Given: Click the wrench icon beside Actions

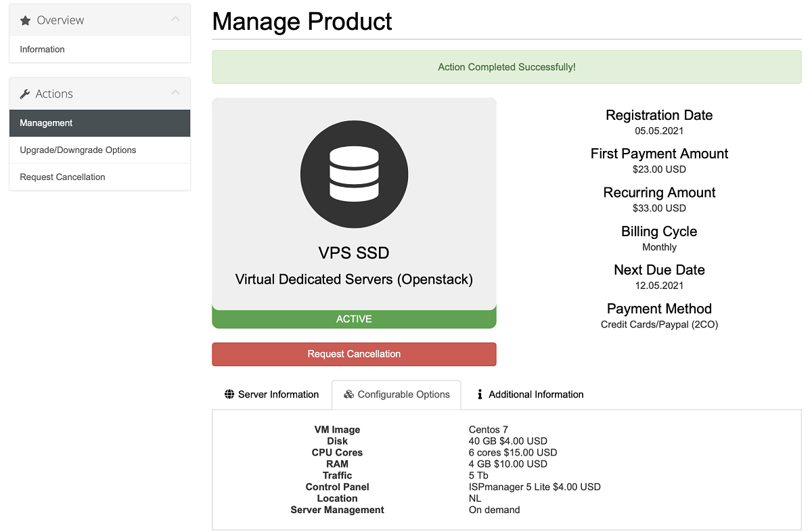Looking at the screenshot, I should coord(25,94).
